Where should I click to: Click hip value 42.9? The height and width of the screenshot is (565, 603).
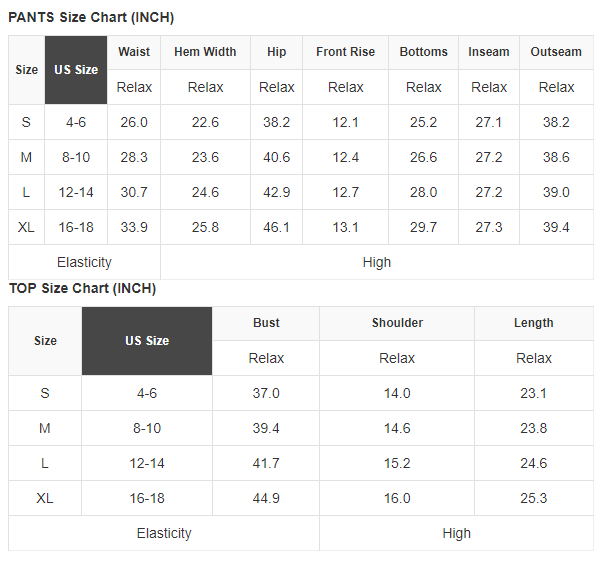[277, 192]
